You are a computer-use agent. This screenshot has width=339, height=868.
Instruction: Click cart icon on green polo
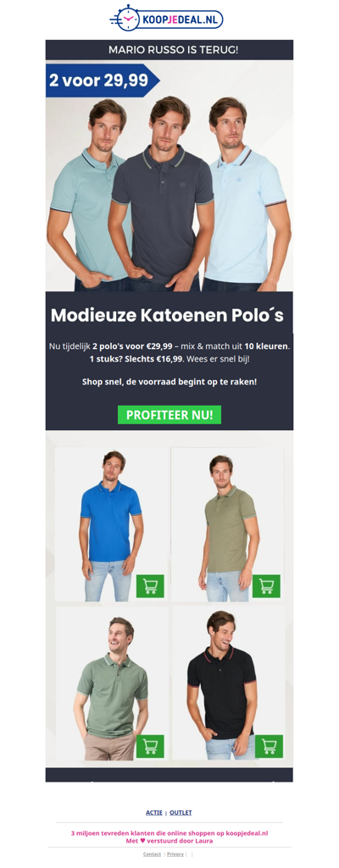[150, 746]
